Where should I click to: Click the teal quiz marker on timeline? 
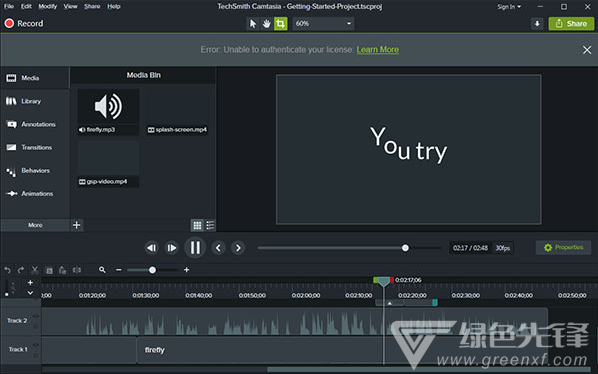[435, 303]
